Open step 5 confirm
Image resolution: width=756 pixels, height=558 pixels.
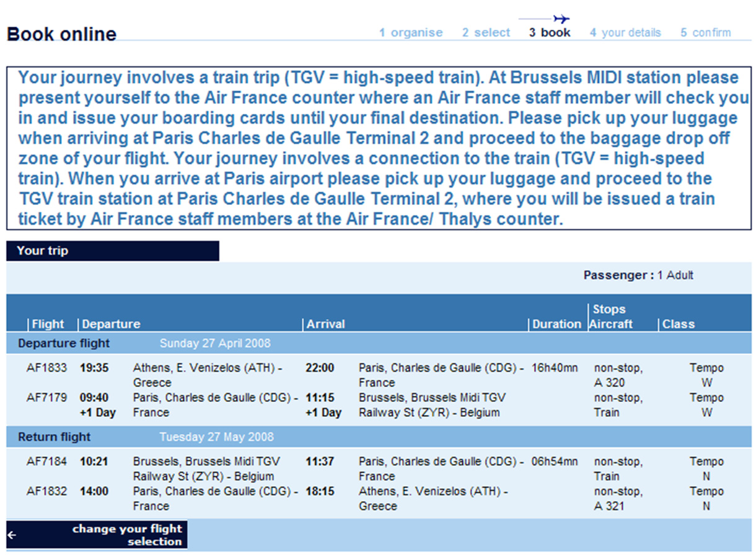[705, 33]
